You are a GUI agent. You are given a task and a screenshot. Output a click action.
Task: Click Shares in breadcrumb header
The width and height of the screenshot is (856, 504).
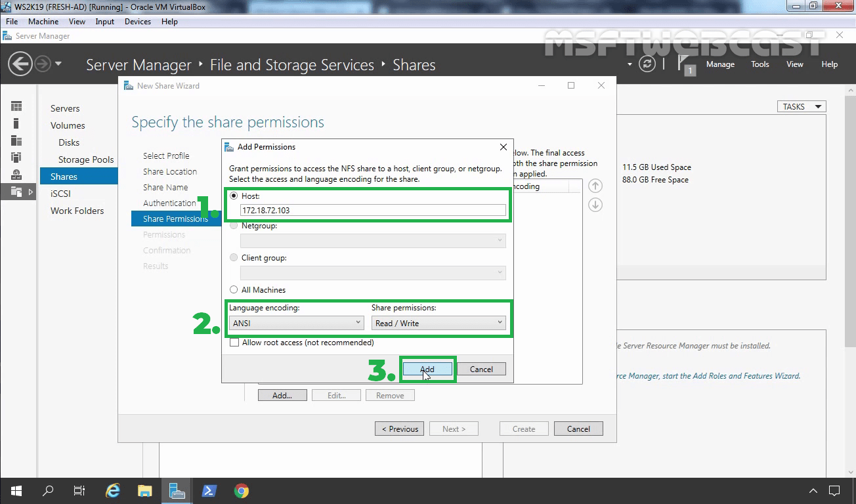coord(414,65)
